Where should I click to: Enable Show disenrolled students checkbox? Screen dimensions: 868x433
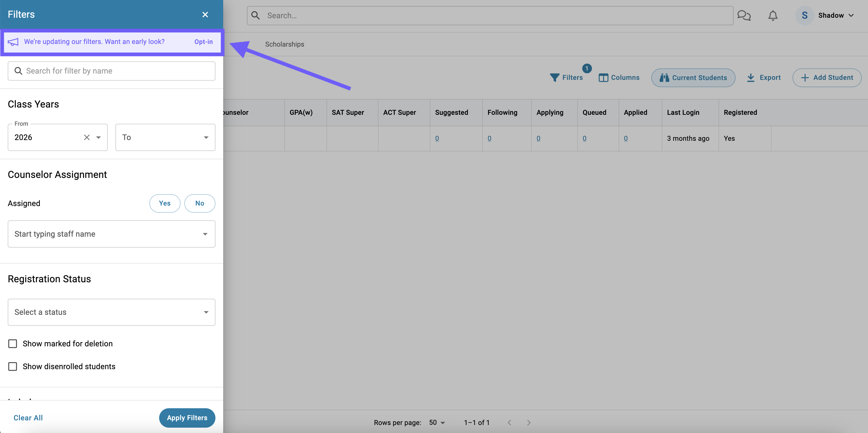click(x=12, y=366)
